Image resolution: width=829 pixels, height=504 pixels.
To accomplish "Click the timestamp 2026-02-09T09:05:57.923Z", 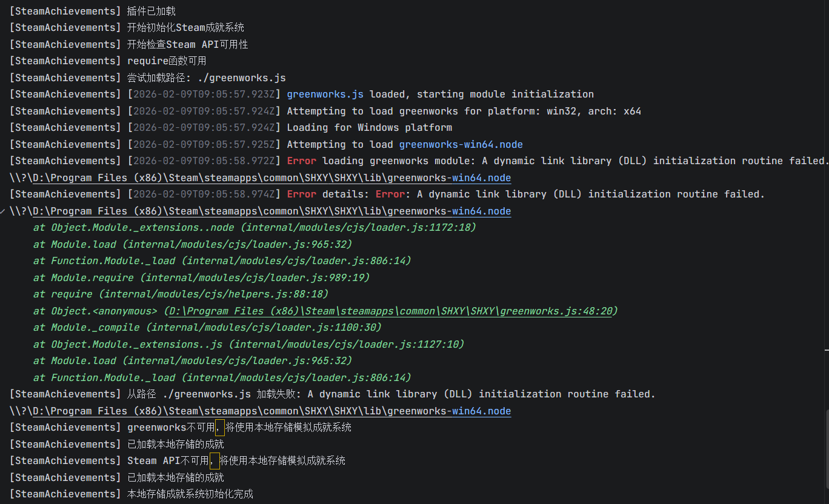I will click(x=204, y=94).
